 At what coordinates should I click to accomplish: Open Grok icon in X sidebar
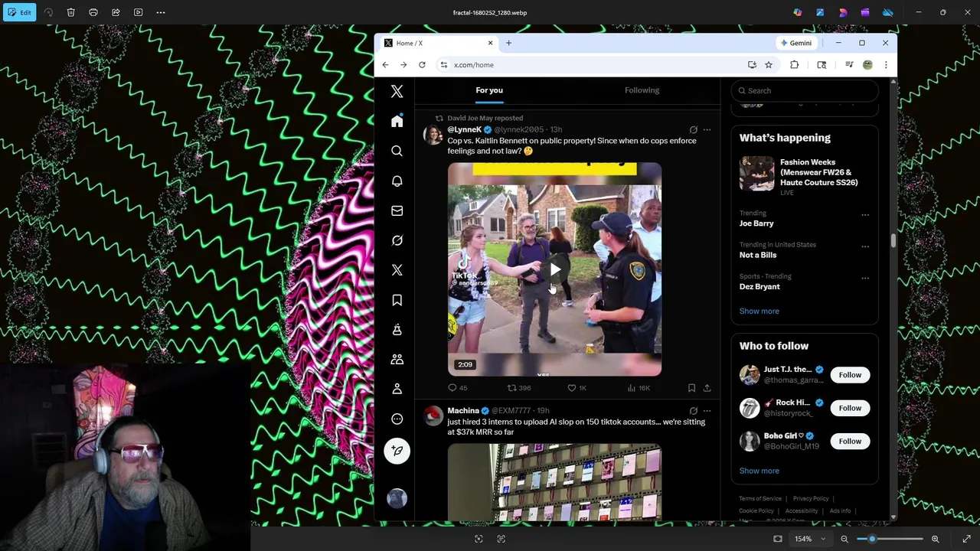(397, 240)
